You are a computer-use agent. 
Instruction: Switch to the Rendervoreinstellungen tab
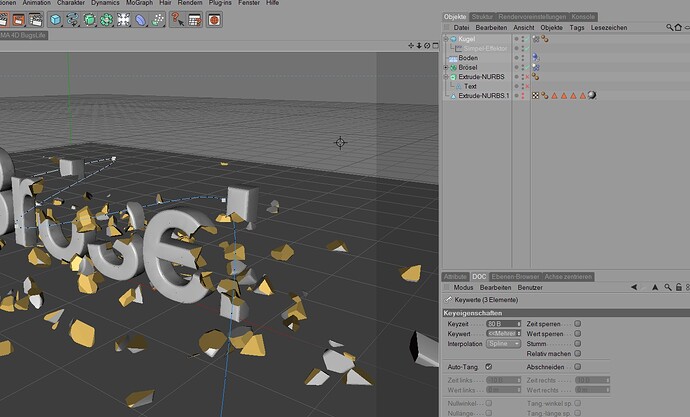[x=532, y=17]
